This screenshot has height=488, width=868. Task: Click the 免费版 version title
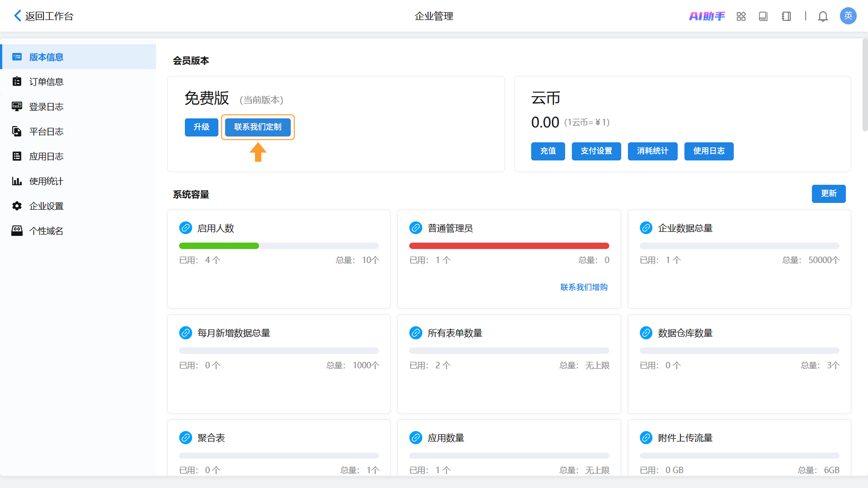point(207,98)
